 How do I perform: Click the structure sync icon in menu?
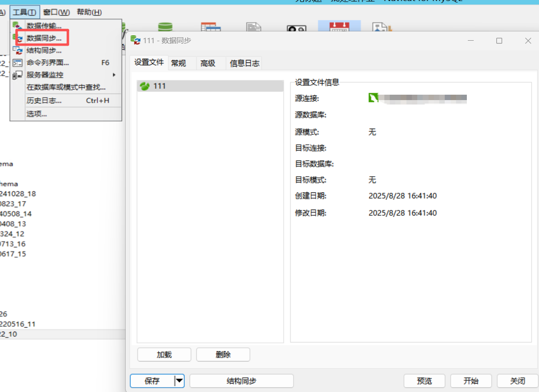[18, 51]
